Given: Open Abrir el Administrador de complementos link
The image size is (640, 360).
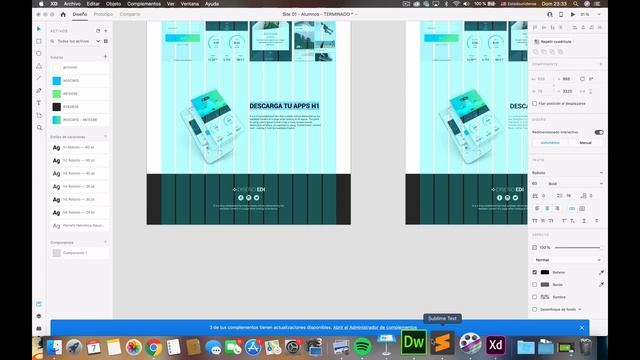Looking at the screenshot, I should coord(375,327).
